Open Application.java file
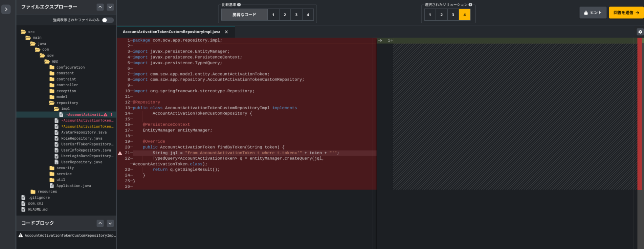 (x=70, y=186)
